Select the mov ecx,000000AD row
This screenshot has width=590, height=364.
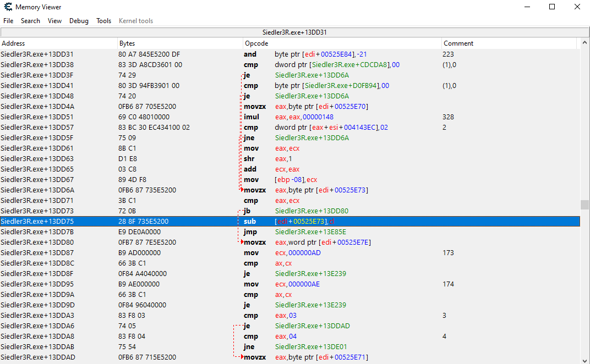tap(289, 253)
